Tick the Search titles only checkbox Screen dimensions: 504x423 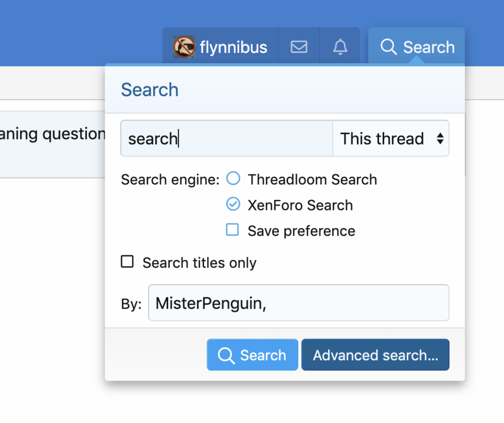pos(127,262)
